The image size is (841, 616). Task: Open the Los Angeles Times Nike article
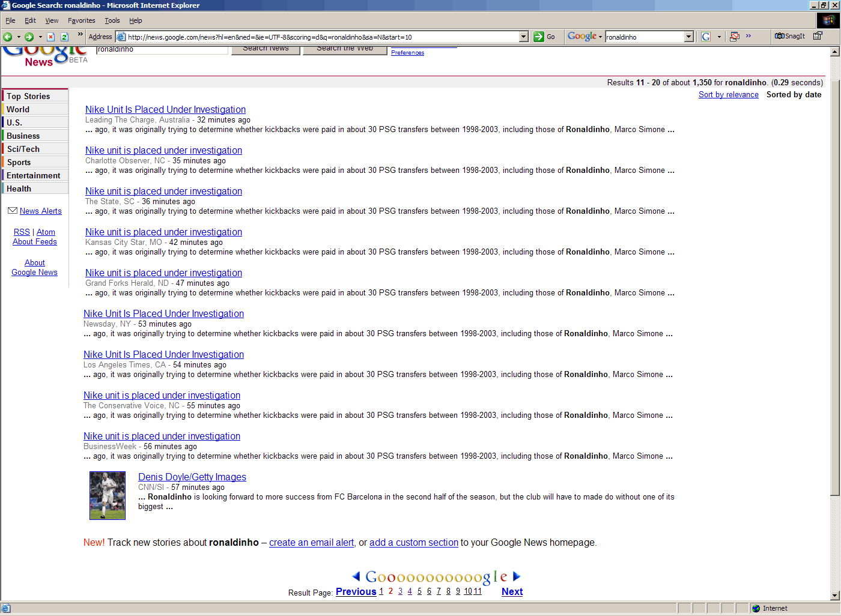[163, 354]
